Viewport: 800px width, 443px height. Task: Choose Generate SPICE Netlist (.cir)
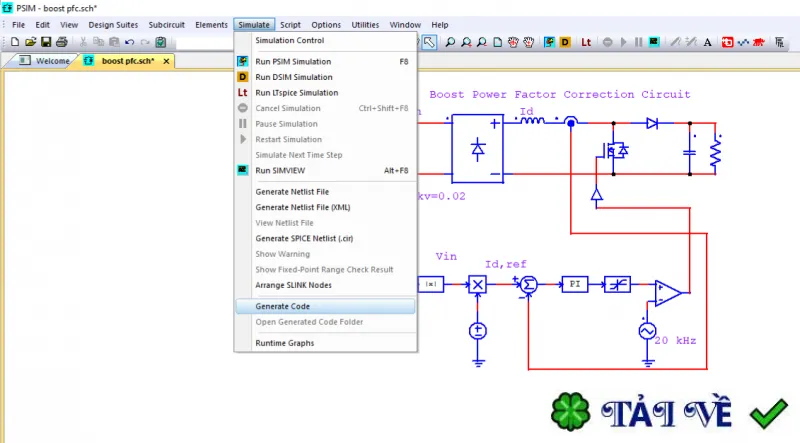click(x=326, y=238)
